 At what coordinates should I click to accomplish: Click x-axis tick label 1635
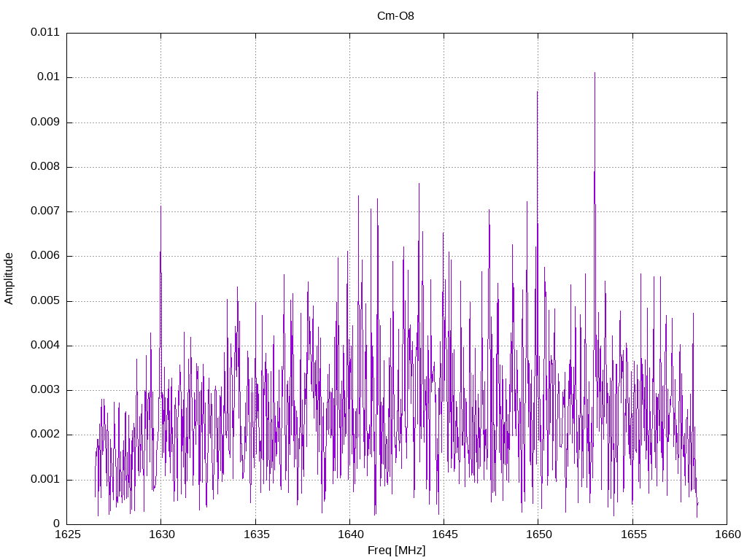(x=256, y=534)
